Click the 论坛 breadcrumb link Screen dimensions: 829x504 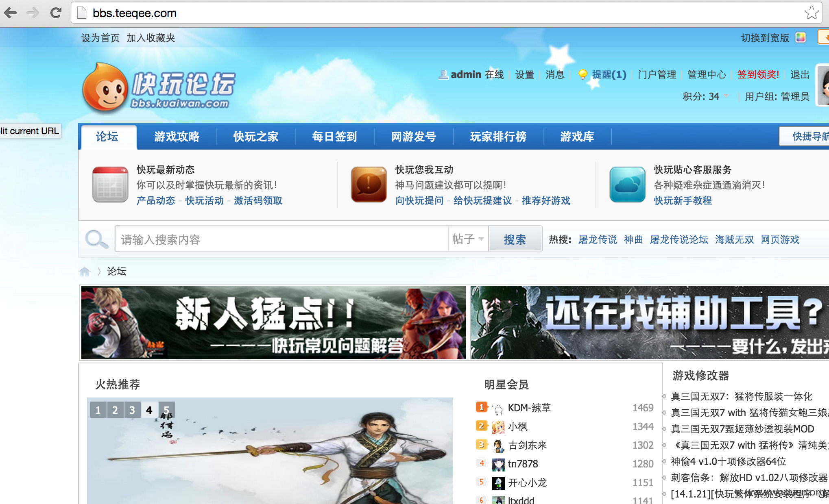[x=117, y=271]
